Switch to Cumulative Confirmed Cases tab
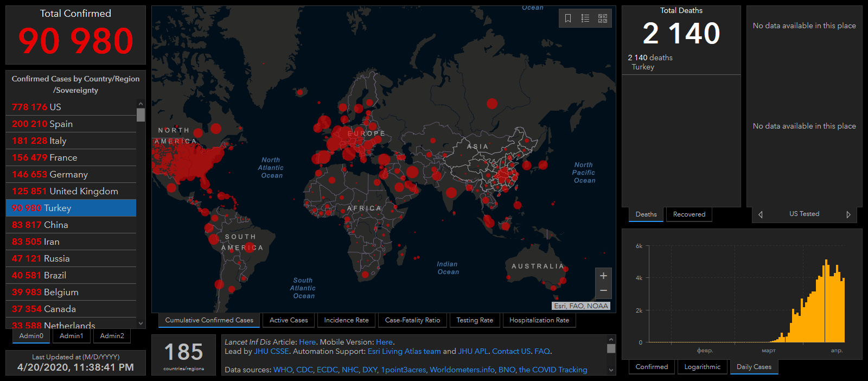The image size is (868, 381). [x=209, y=320]
